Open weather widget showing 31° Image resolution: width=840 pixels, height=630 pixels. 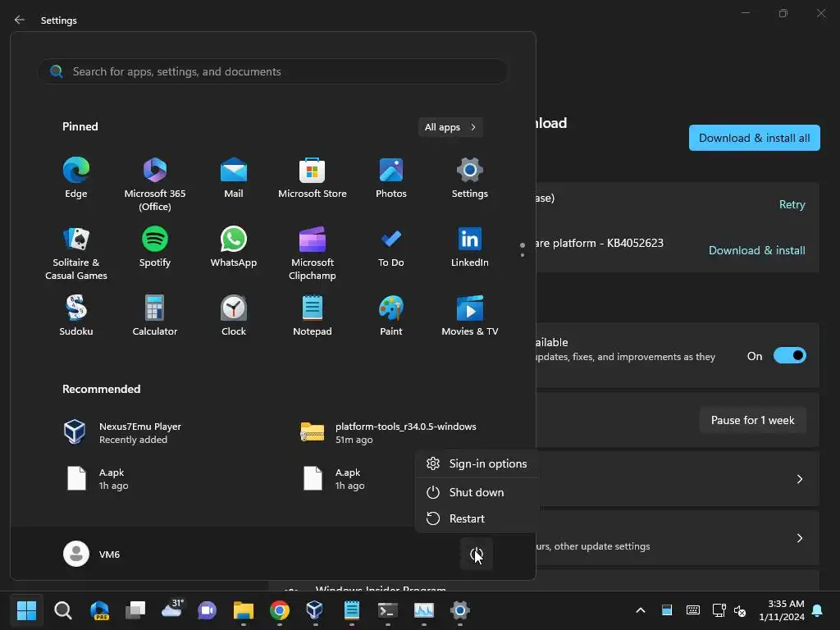coord(172,609)
